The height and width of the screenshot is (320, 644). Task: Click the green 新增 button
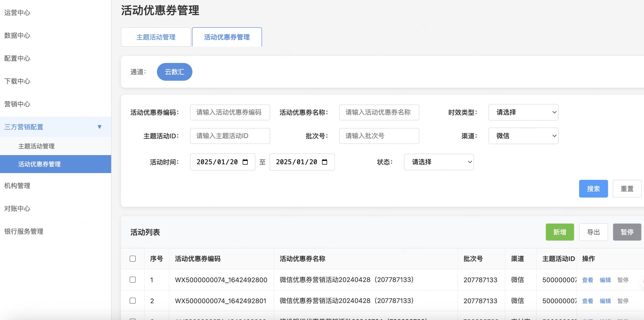(560, 232)
